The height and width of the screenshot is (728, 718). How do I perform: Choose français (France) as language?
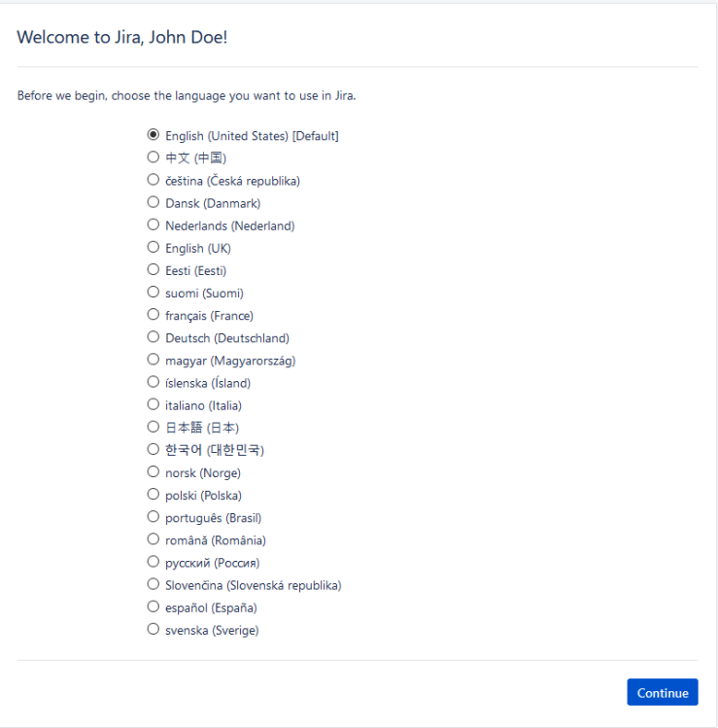click(153, 315)
